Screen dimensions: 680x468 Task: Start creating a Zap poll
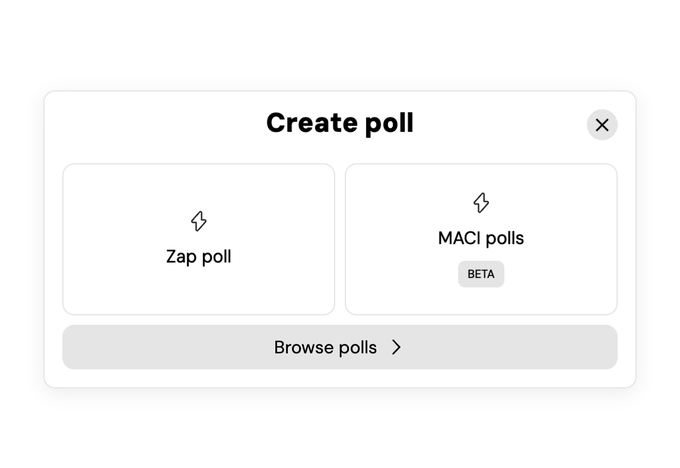(x=198, y=240)
